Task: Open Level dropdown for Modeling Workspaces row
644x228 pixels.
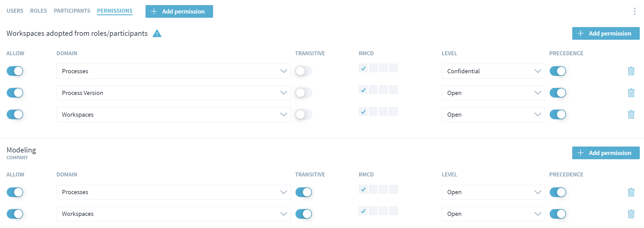Action: tap(493, 214)
